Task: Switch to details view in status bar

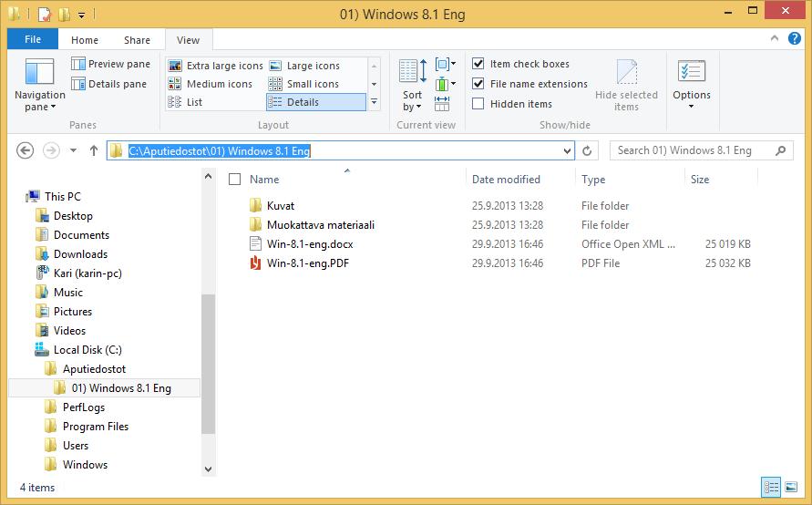Action: [x=771, y=487]
